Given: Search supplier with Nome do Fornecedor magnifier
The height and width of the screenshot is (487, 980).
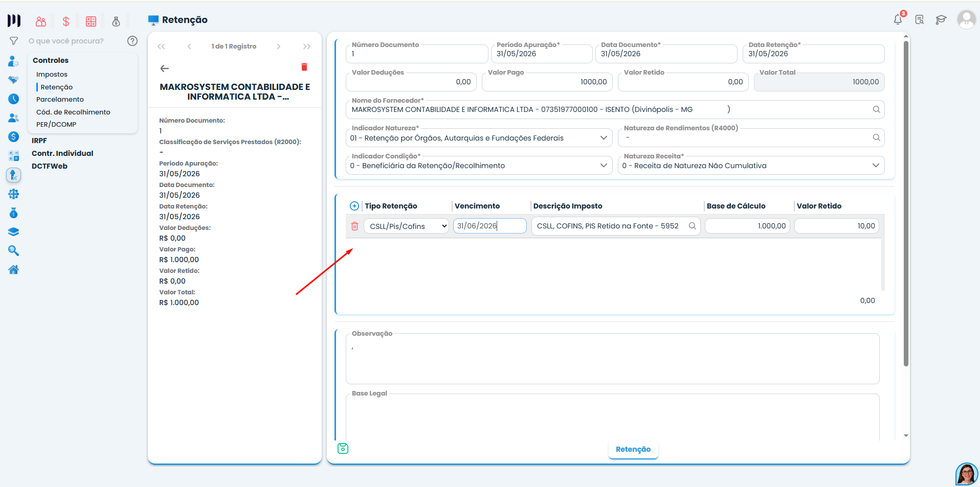Looking at the screenshot, I should [x=876, y=109].
